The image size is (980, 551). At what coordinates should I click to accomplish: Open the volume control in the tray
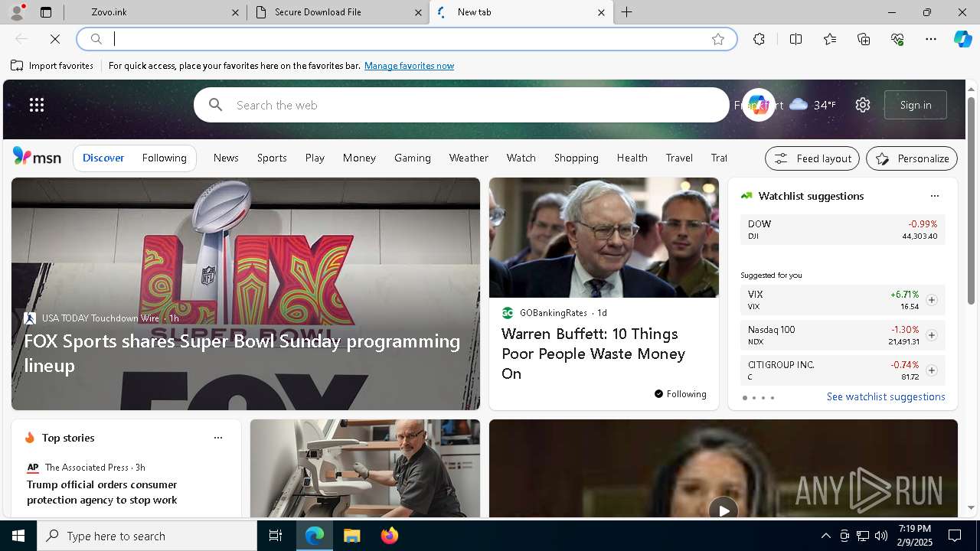pos(880,536)
